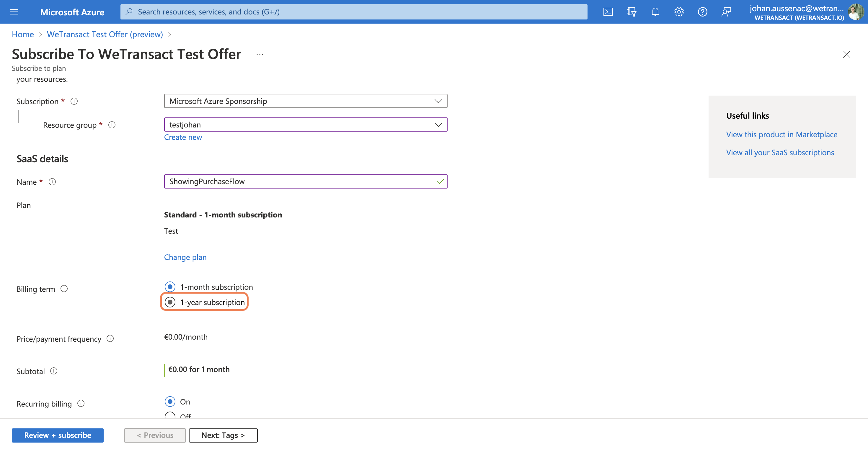This screenshot has height=452, width=868.
Task: Focus the search resources box
Action: [354, 12]
